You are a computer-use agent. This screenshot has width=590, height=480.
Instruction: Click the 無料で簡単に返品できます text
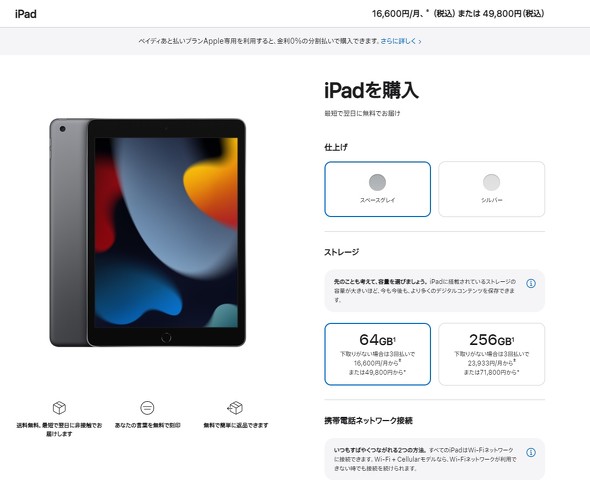[x=236, y=425]
